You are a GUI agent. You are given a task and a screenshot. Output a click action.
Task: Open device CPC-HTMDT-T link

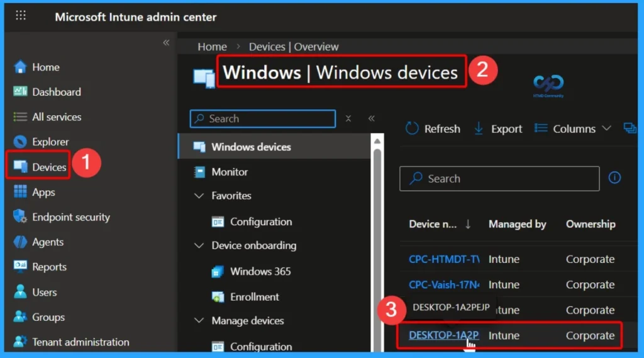click(x=444, y=259)
